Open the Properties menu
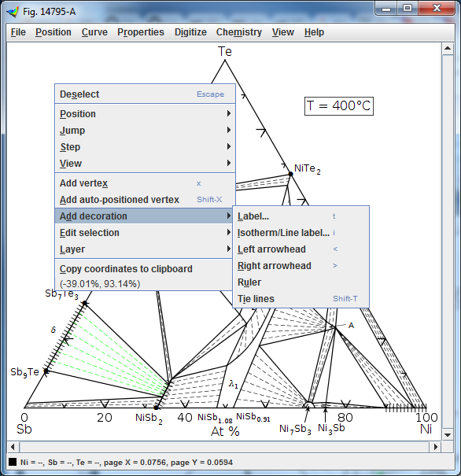461x476 pixels. point(141,32)
